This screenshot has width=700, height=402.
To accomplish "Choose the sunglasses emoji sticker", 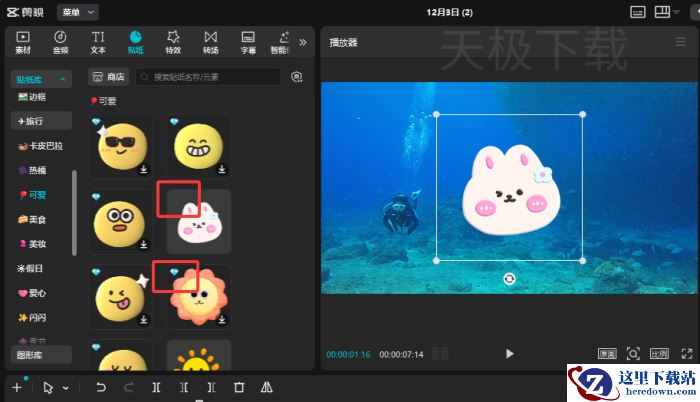I will coord(121,146).
